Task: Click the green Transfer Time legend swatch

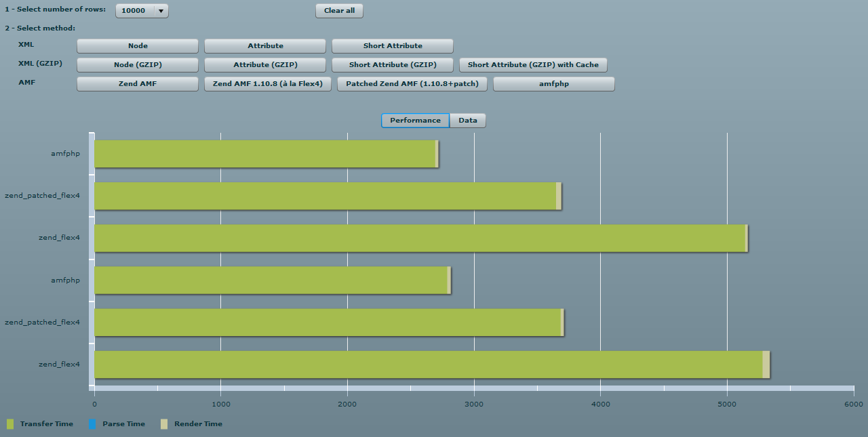Action: pyautogui.click(x=10, y=424)
